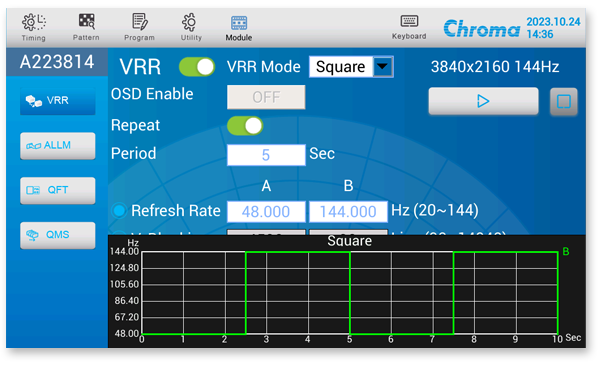
Task: Open the QMS side tab
Action: 57,235
